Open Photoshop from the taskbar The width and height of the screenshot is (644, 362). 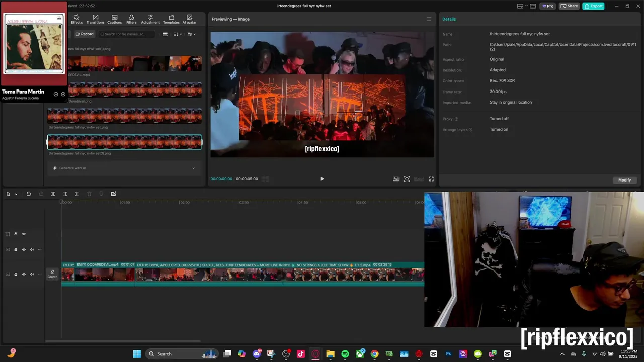[x=448, y=354]
